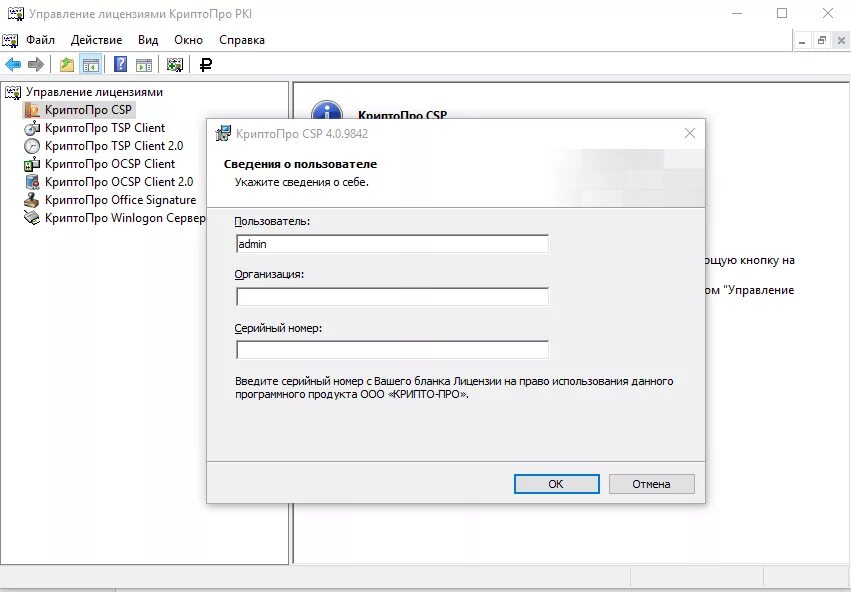
Task: Click the installer icon in dialog title
Action: (223, 133)
